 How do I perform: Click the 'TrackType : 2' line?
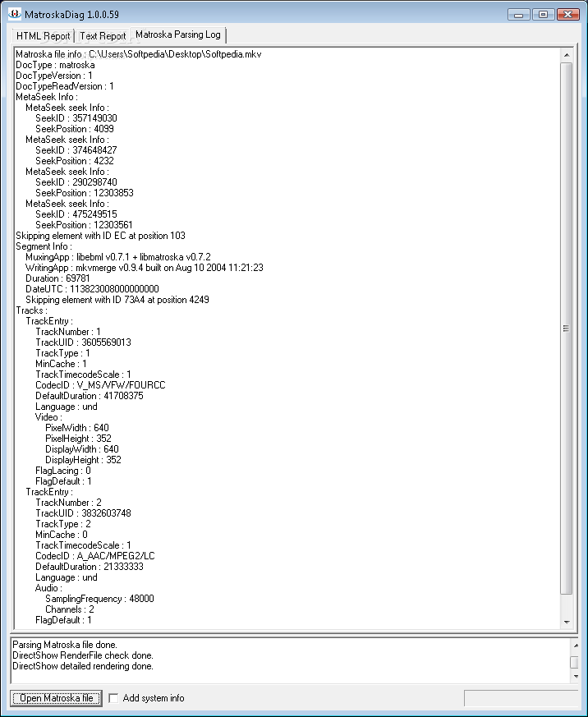pos(63,523)
